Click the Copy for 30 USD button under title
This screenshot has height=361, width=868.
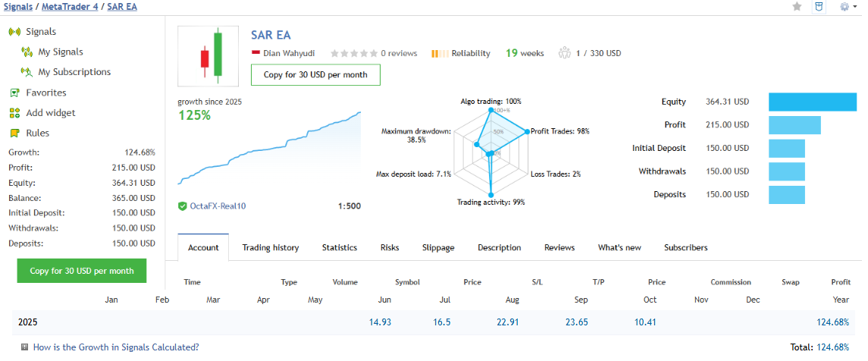315,75
